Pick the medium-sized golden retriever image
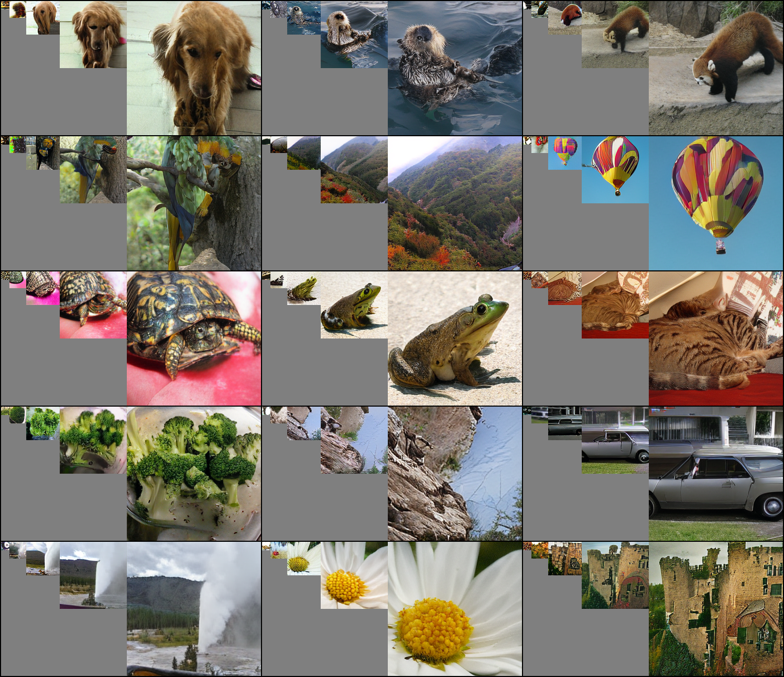The width and height of the screenshot is (784, 677). [x=93, y=35]
